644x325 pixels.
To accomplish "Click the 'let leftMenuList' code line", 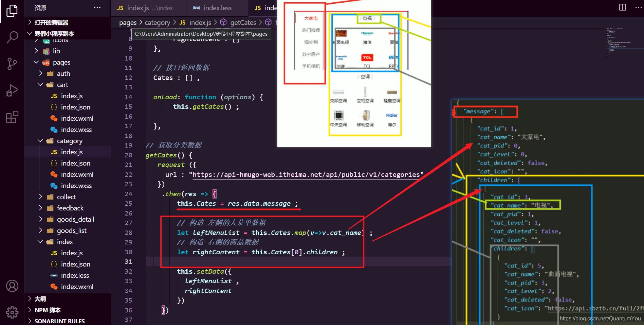I will click(x=275, y=233).
